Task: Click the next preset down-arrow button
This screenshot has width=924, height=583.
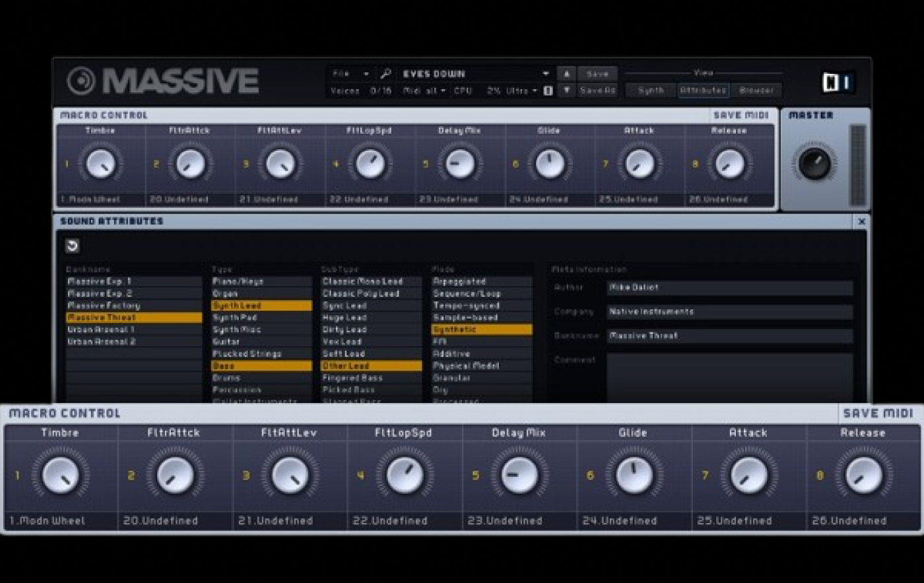Action: (x=566, y=90)
